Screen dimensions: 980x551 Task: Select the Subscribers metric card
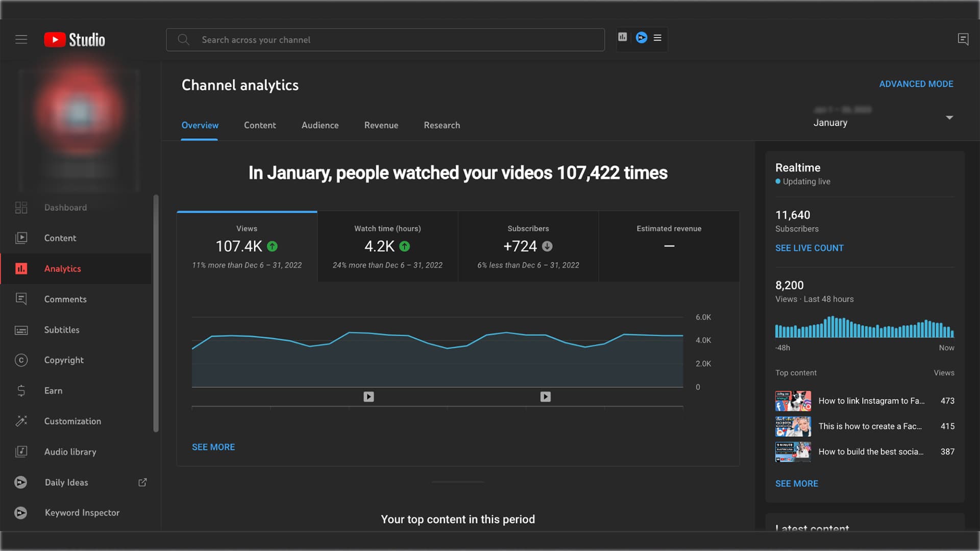click(528, 246)
